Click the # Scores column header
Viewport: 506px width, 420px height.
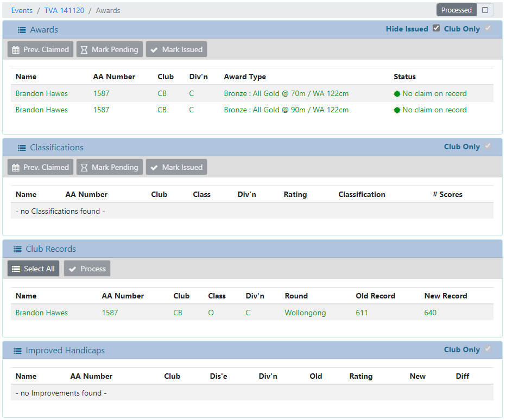(x=447, y=194)
